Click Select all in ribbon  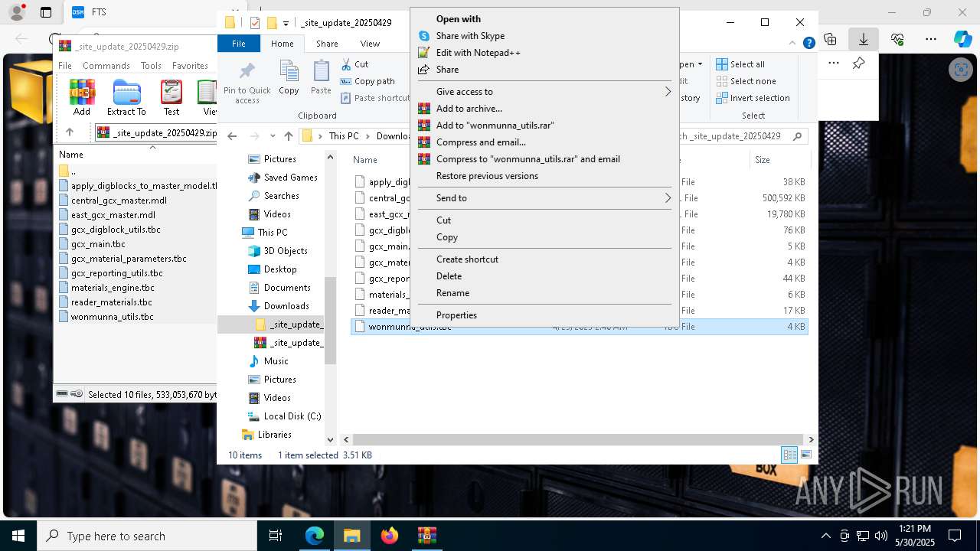[740, 64]
